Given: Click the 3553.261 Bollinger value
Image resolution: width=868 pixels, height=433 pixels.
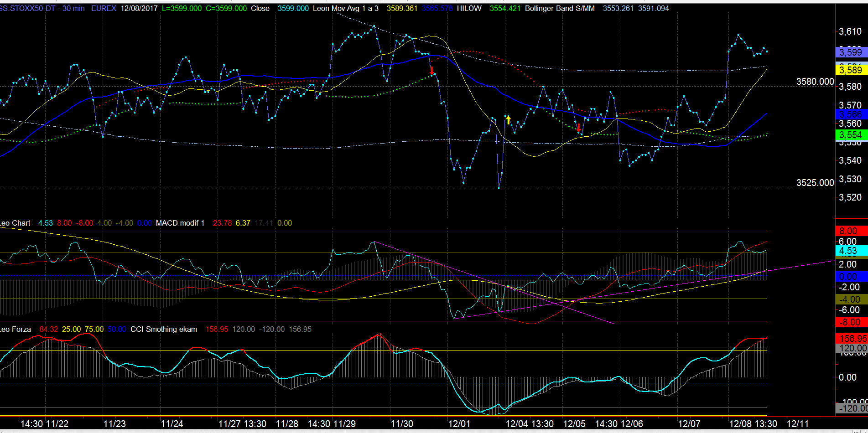Looking at the screenshot, I should pyautogui.click(x=618, y=8).
